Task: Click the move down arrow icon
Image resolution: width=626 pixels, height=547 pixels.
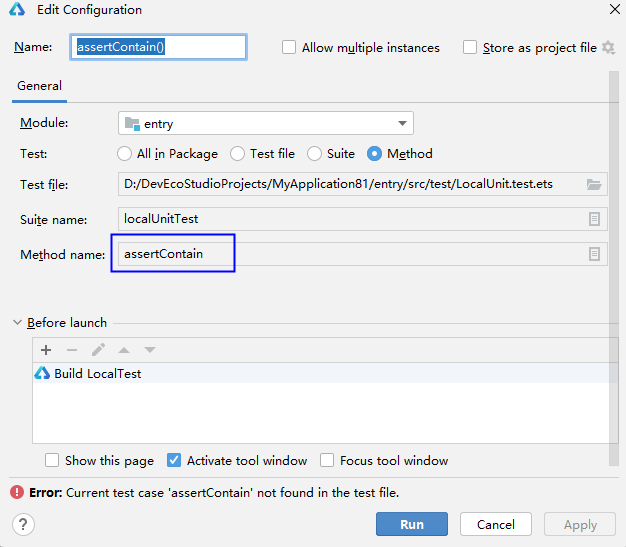Action: click(150, 350)
